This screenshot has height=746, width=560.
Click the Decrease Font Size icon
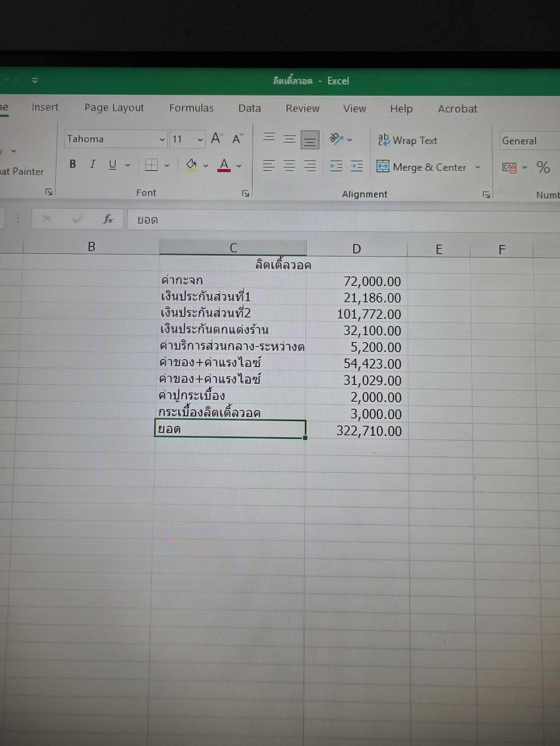(x=237, y=139)
